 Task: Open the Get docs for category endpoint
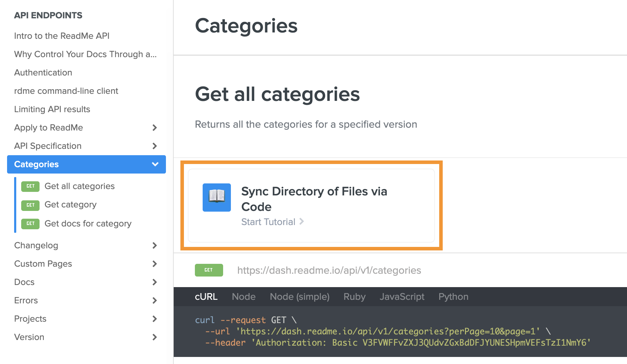[x=88, y=224]
